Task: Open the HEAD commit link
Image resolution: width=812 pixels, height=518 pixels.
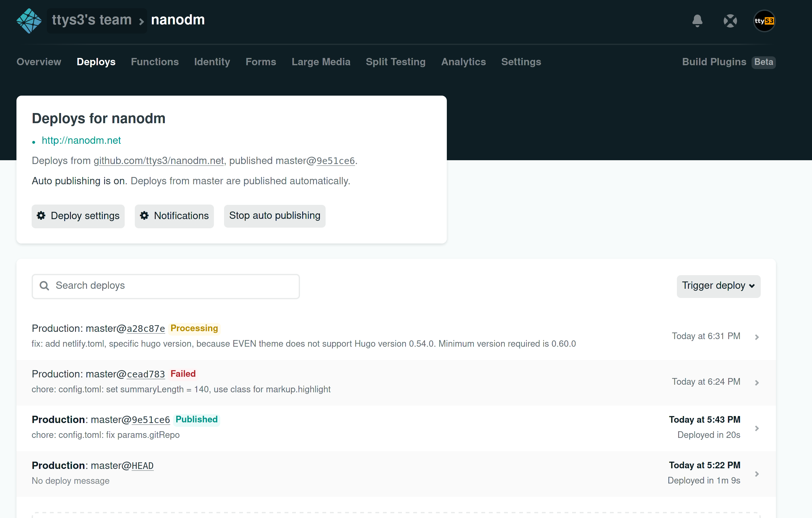Action: (x=142, y=466)
